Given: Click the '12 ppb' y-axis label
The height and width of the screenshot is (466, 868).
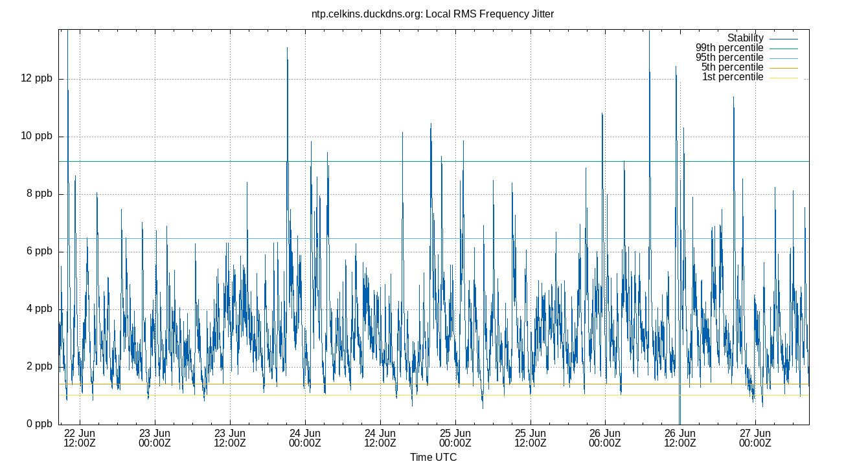Looking at the screenshot, I should point(36,79).
